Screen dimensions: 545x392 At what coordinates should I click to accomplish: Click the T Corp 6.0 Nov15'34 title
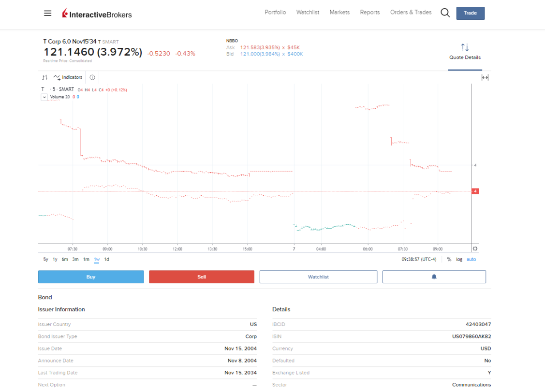[x=70, y=42]
